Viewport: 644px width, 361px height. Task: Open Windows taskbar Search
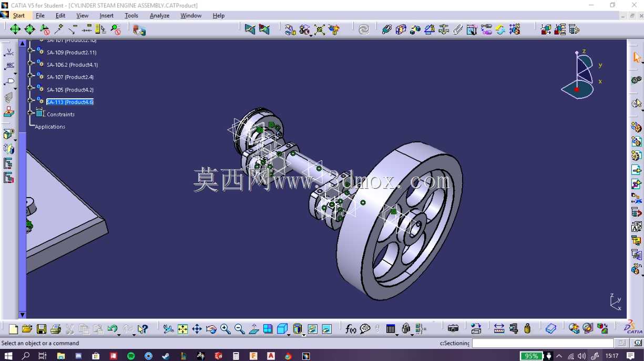pyautogui.click(x=26, y=356)
